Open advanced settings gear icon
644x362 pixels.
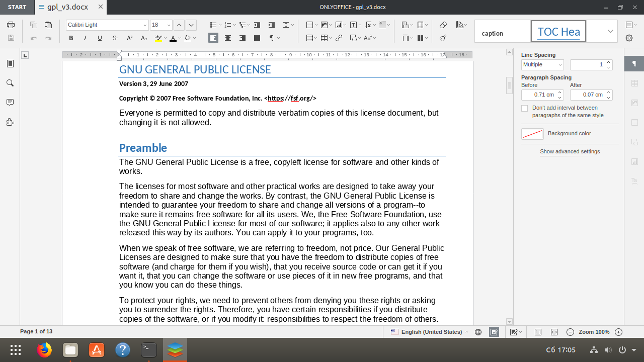(629, 38)
